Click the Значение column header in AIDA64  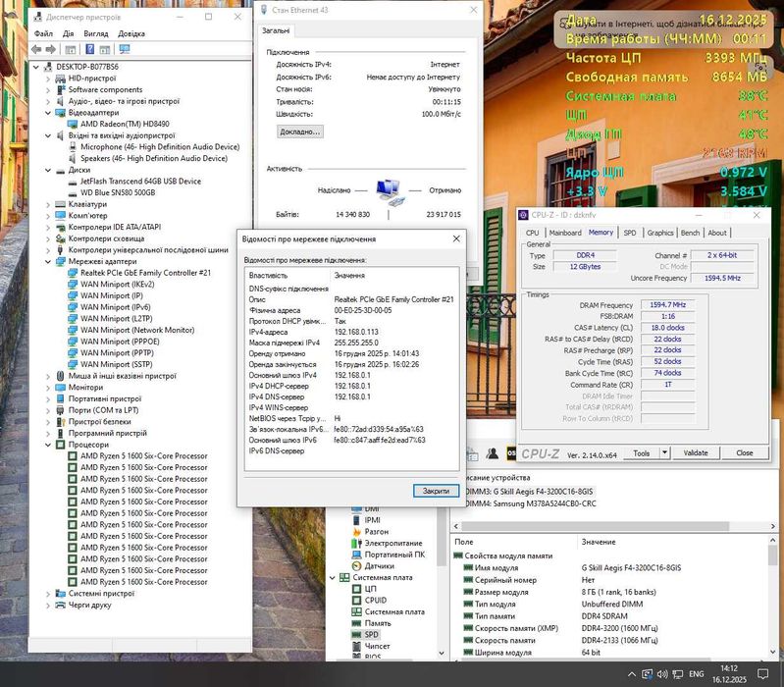[599, 542]
